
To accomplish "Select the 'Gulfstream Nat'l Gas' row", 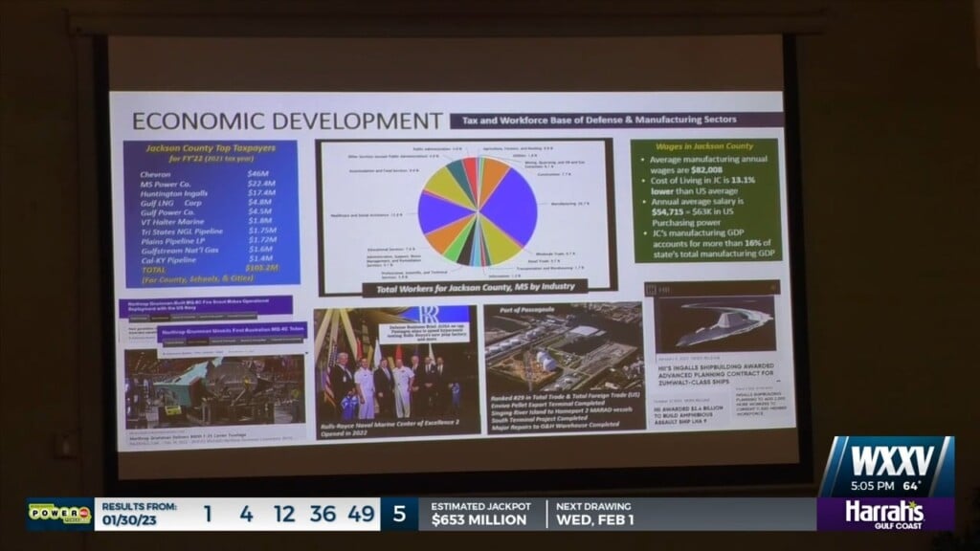I will point(207,250).
